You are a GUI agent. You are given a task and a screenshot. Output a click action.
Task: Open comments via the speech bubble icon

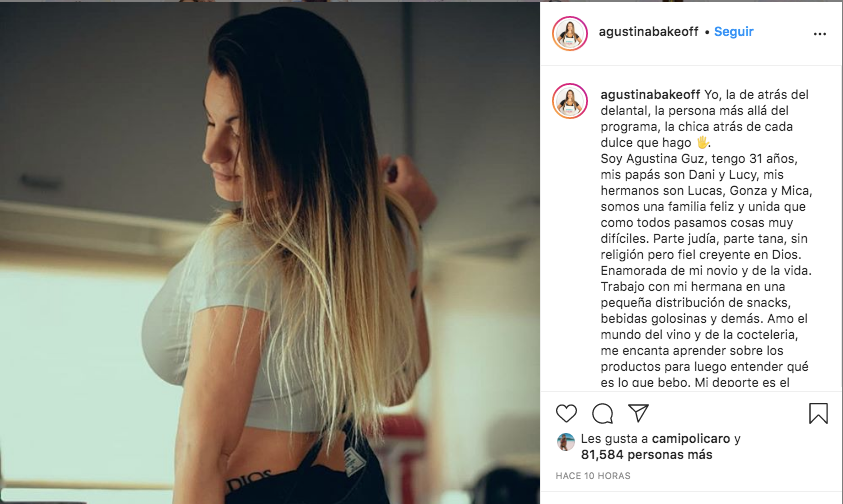point(602,414)
